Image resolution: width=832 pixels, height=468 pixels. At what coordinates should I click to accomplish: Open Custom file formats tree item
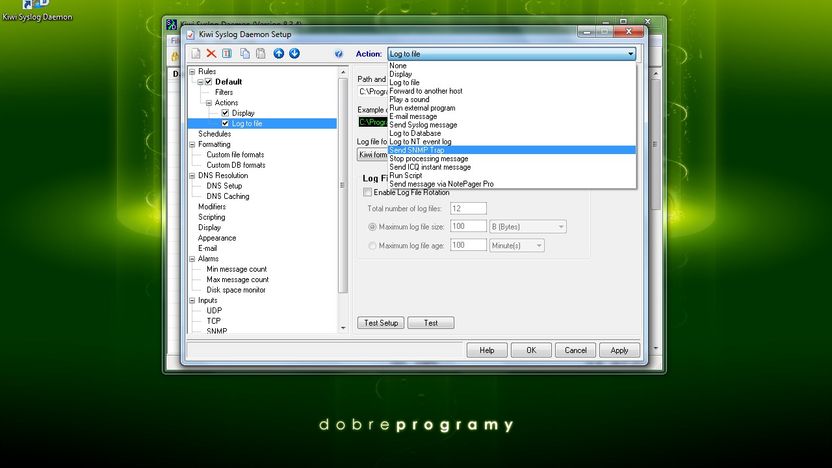coord(235,155)
